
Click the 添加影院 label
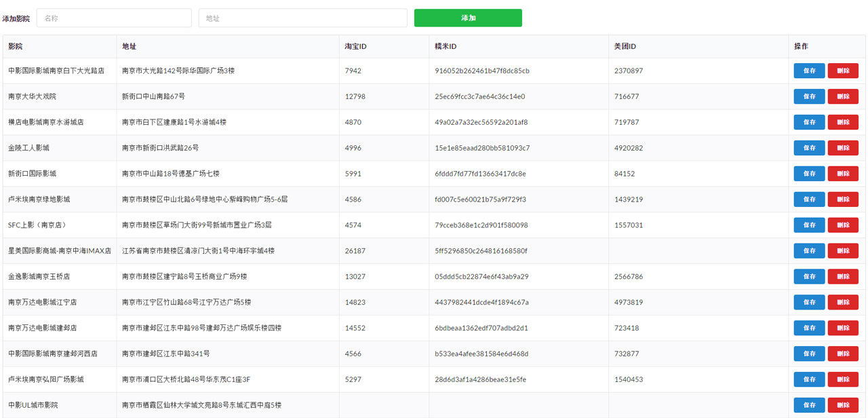[16, 18]
